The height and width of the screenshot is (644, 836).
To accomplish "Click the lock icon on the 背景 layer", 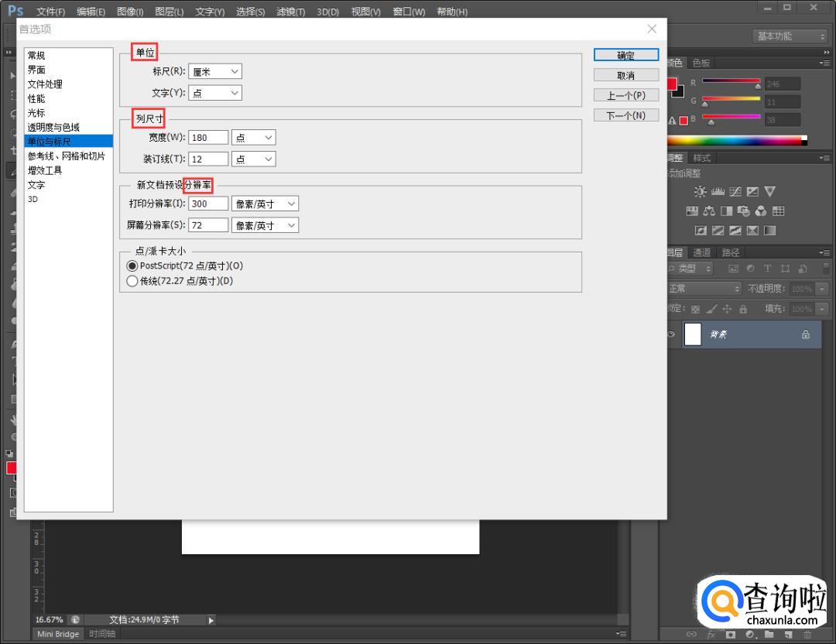I will coord(805,334).
